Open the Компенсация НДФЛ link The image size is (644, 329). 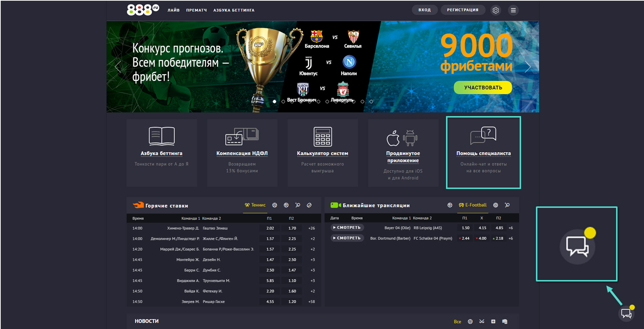coord(242,153)
